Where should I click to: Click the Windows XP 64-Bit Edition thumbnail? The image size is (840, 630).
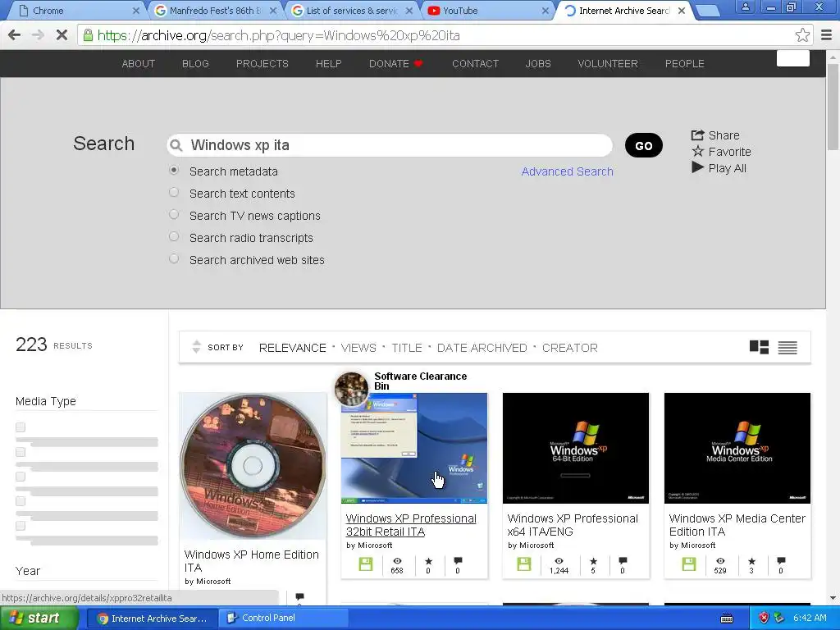575,449
